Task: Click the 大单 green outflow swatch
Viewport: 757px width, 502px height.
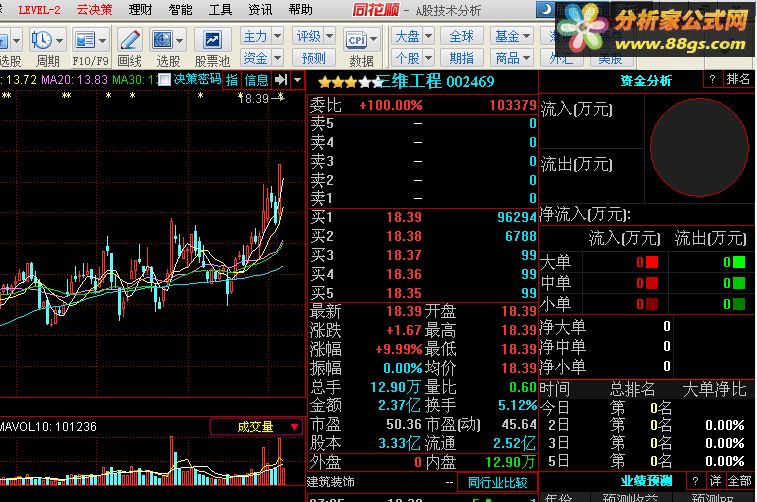Action: point(739,262)
